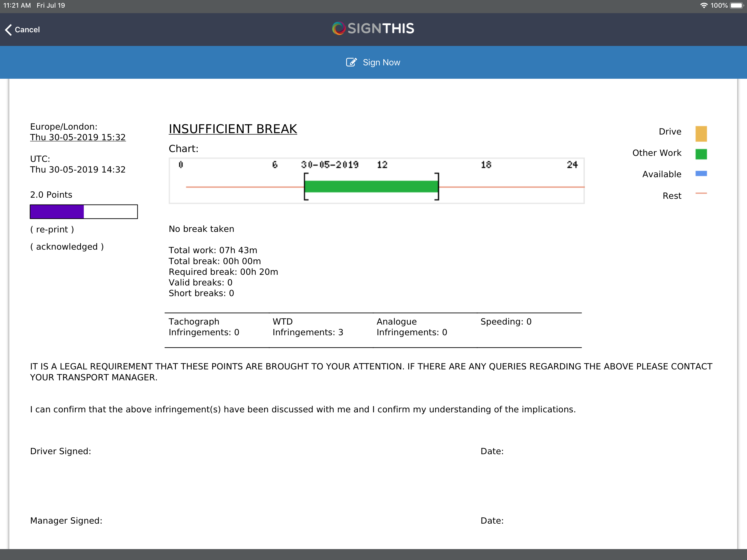Tap the Cancel back button
Viewport: 747px width, 560px height.
22,30
